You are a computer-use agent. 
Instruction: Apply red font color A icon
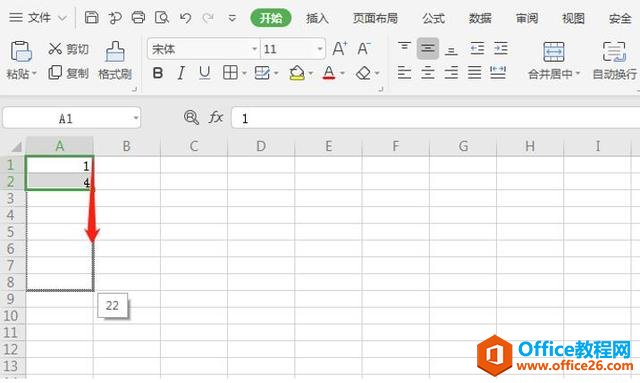pos(329,73)
